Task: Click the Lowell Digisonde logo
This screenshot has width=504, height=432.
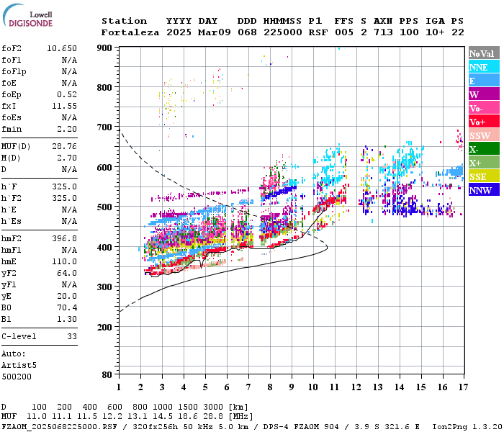Action: coord(27,15)
